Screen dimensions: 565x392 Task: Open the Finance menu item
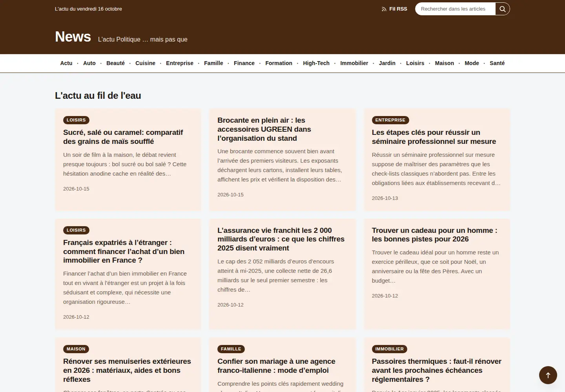click(244, 63)
